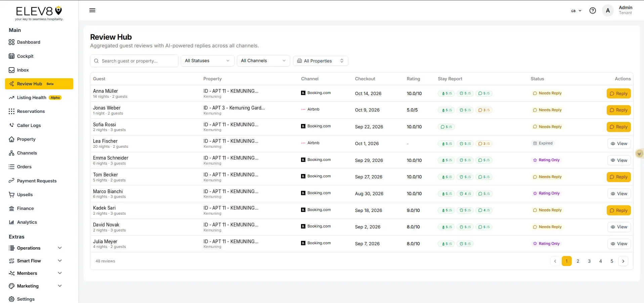
Task: Click the Upsells cart icon
Action: point(11,194)
